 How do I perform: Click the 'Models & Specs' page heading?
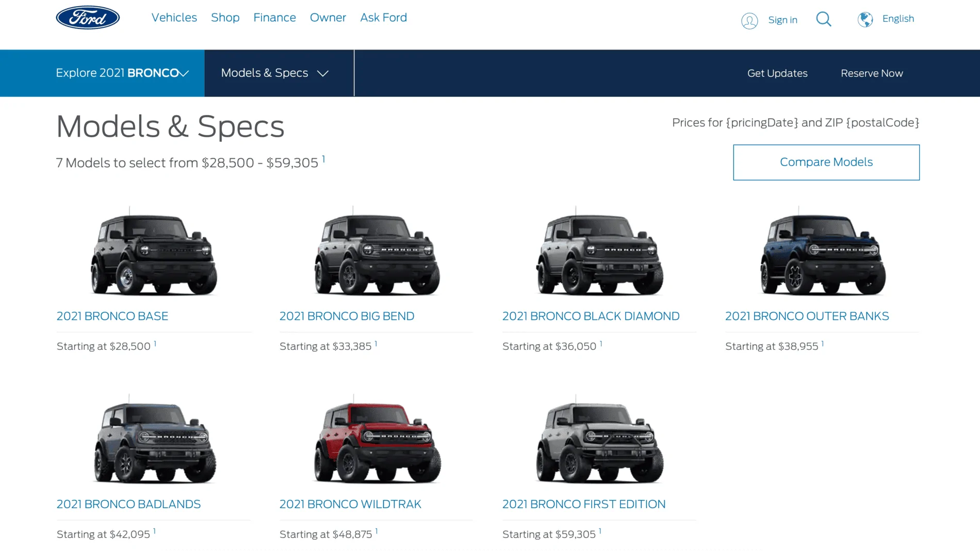[170, 126]
